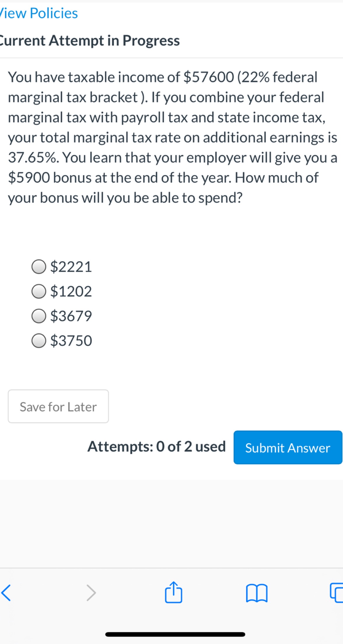Tap the Current Attempt in Progress heading

pos(90,41)
